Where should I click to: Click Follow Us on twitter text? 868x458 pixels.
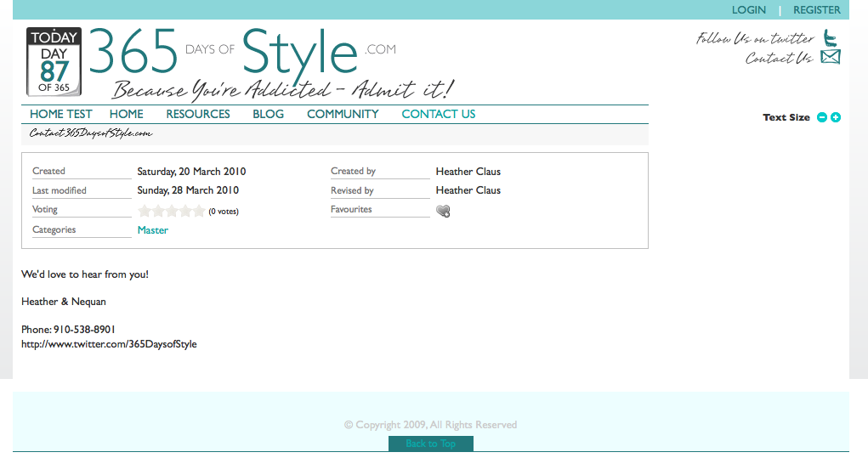[755, 39]
